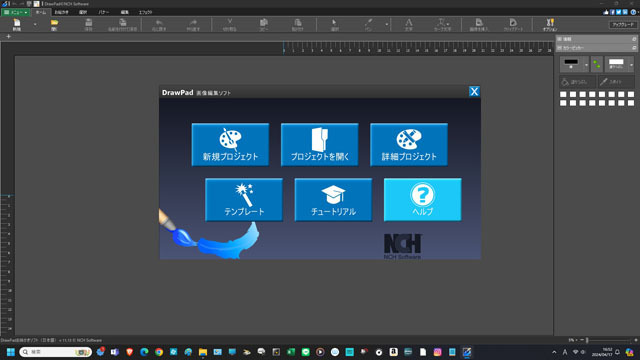
Task: Click the Twitter share icon
Action: (x=618, y=12)
